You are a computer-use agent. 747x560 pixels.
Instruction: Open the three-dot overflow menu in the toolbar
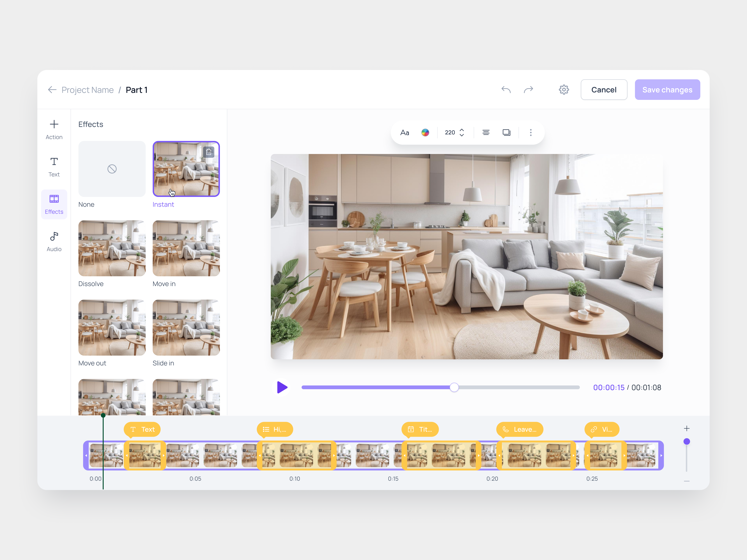(531, 132)
